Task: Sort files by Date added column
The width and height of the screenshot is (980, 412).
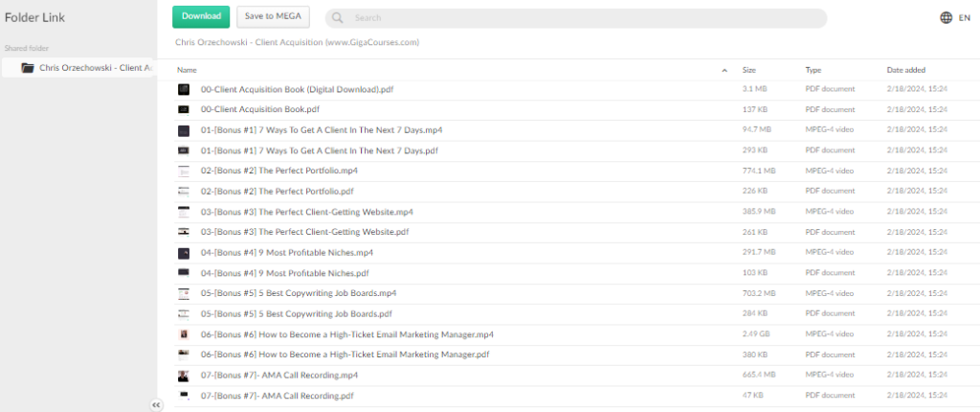Action: click(904, 70)
